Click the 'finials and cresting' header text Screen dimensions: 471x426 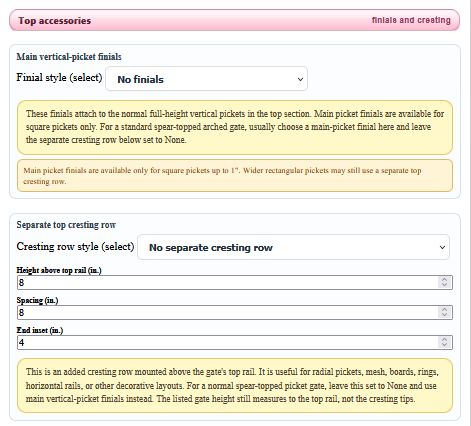(x=411, y=20)
